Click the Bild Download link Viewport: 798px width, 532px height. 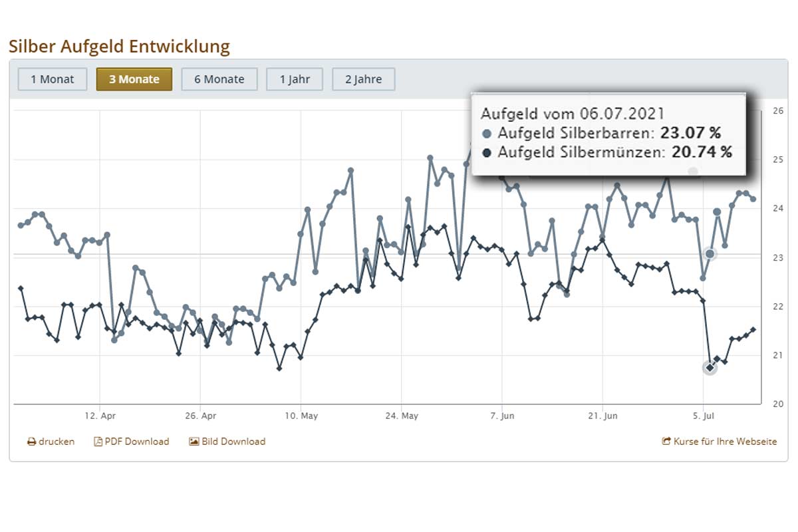233,442
